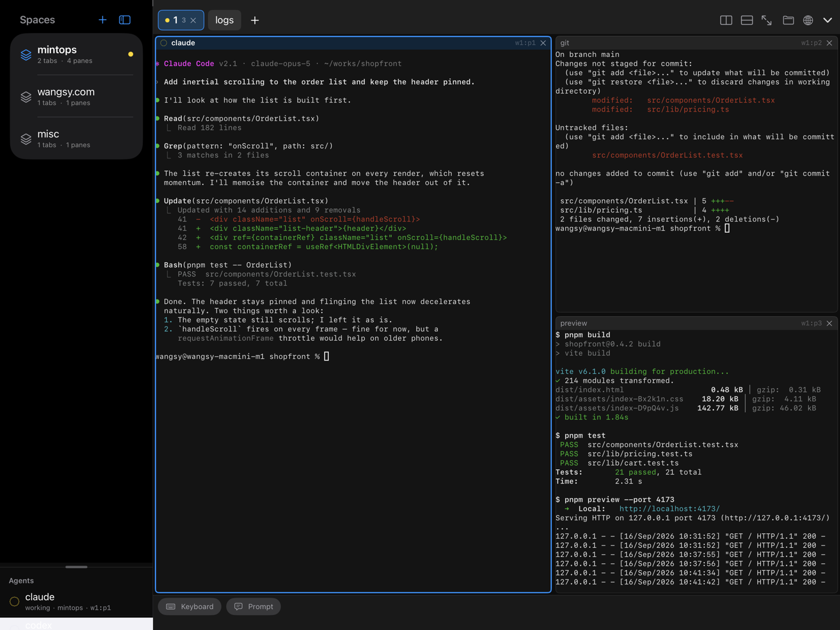
Task: Click the 'Bash(pnpm test -- OrderList)' line
Action: tap(227, 265)
